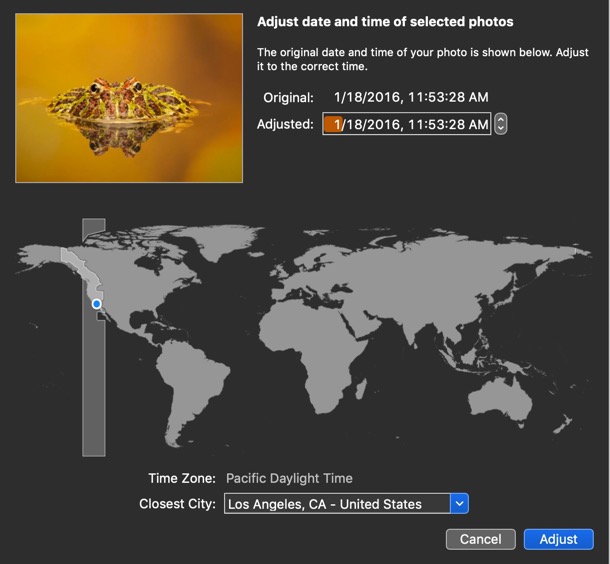The width and height of the screenshot is (610, 564).
Task: Click the frog photo thumbnail
Action: (x=129, y=98)
